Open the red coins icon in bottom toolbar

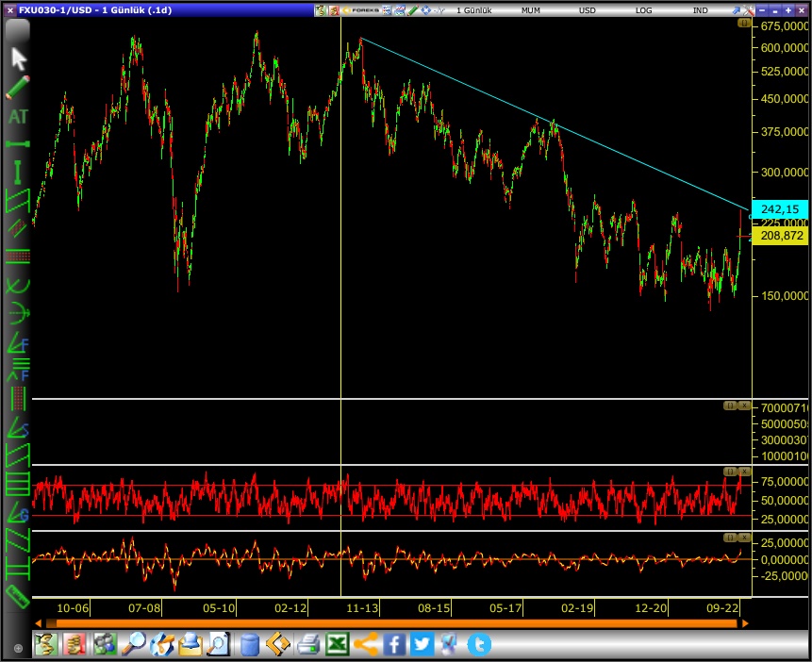[75, 644]
